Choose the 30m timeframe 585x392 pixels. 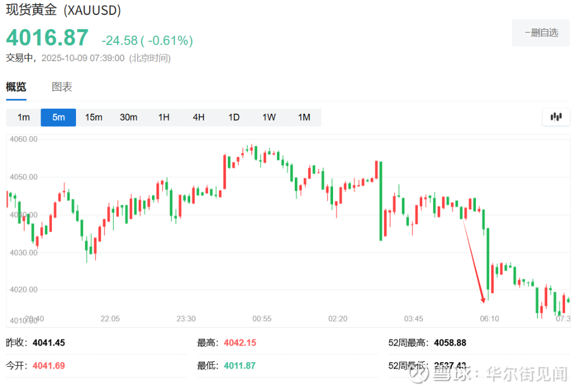click(129, 117)
